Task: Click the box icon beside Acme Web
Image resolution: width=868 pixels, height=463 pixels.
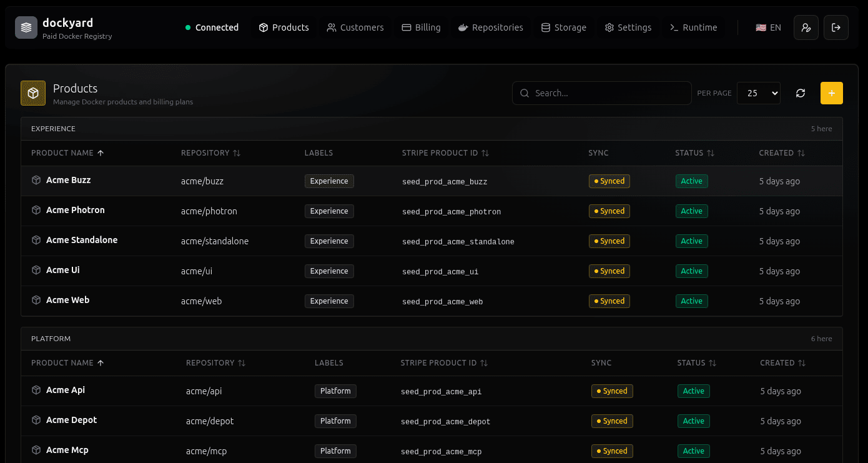Action: click(x=36, y=300)
